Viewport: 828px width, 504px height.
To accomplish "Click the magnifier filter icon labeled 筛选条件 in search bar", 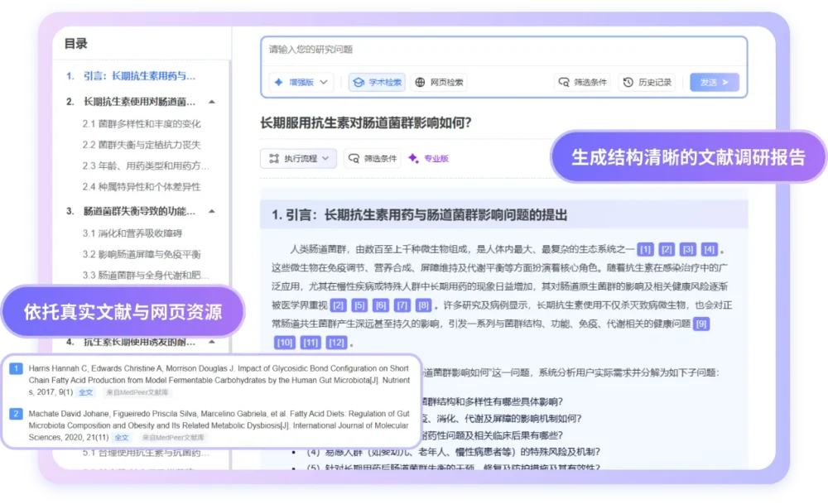I will [563, 83].
